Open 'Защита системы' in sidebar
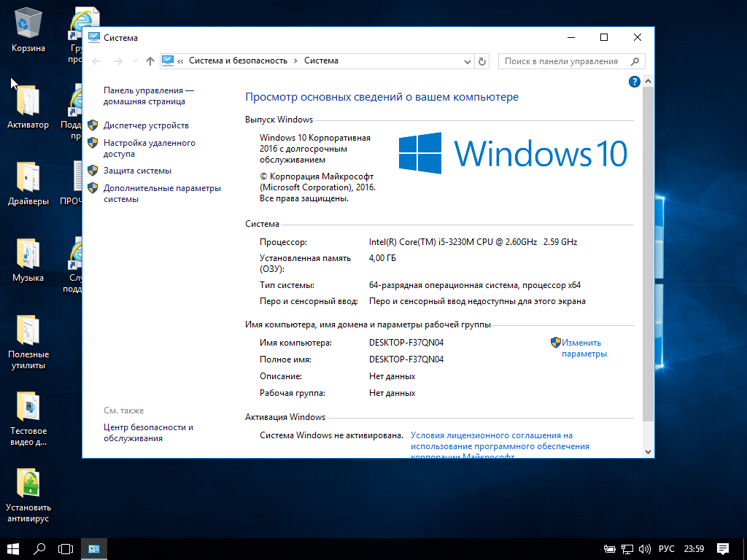The height and width of the screenshot is (560, 747). 137,171
